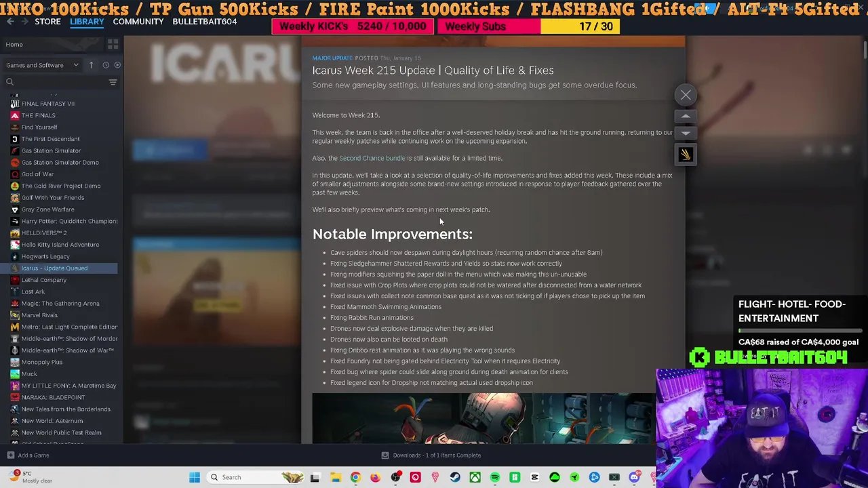Image resolution: width=868 pixels, height=488 pixels.
Task: Open Second Chance bundle link
Action: 372,158
